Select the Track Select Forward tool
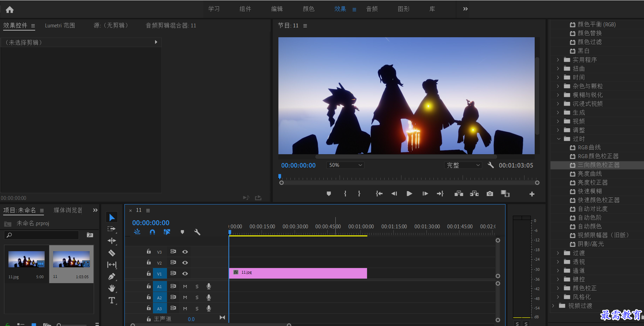Viewport: 644px width, 326px height. point(112,229)
